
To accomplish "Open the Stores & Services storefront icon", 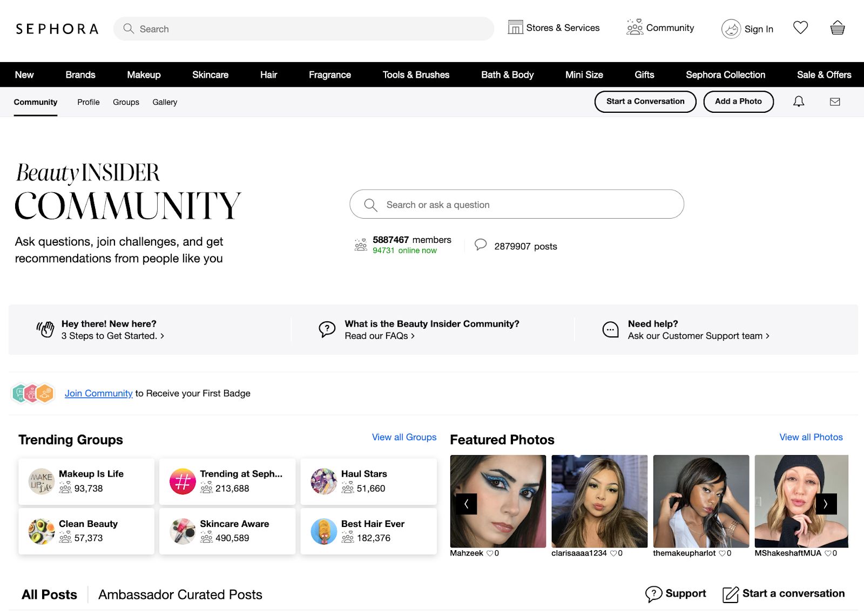I will [515, 27].
